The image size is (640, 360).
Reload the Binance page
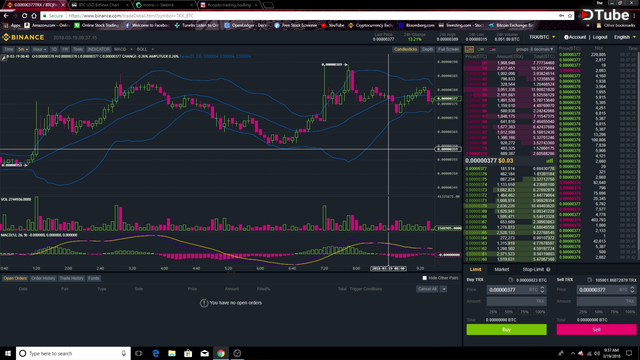click(24, 16)
